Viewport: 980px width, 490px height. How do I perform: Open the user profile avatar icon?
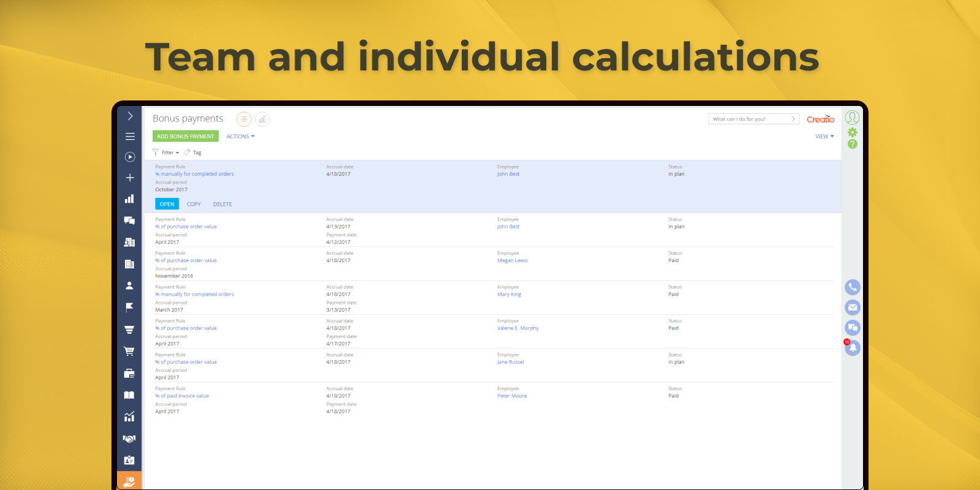(x=852, y=118)
